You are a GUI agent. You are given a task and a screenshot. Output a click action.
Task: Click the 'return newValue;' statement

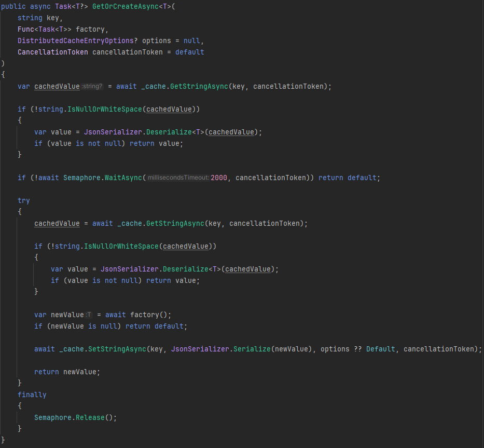pos(67,372)
